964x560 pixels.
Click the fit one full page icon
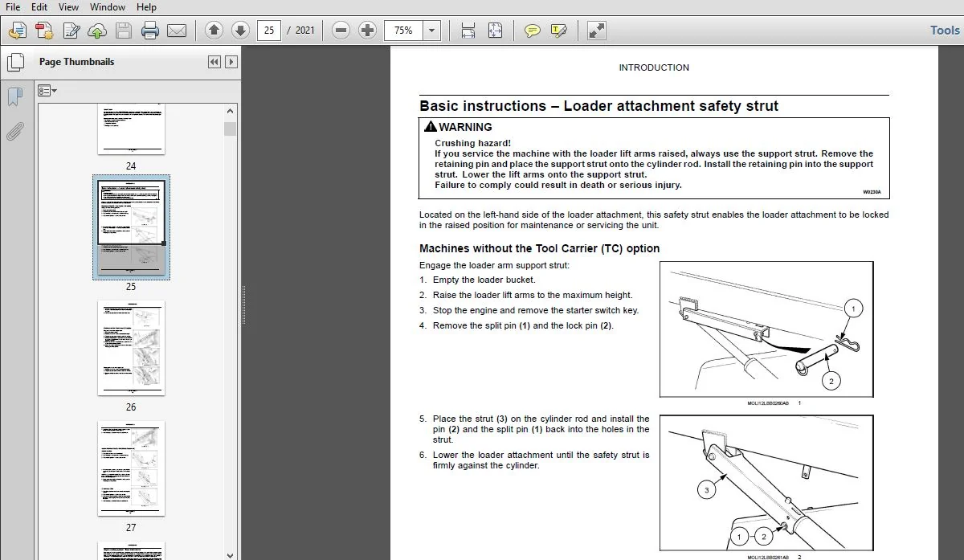pyautogui.click(x=496, y=31)
